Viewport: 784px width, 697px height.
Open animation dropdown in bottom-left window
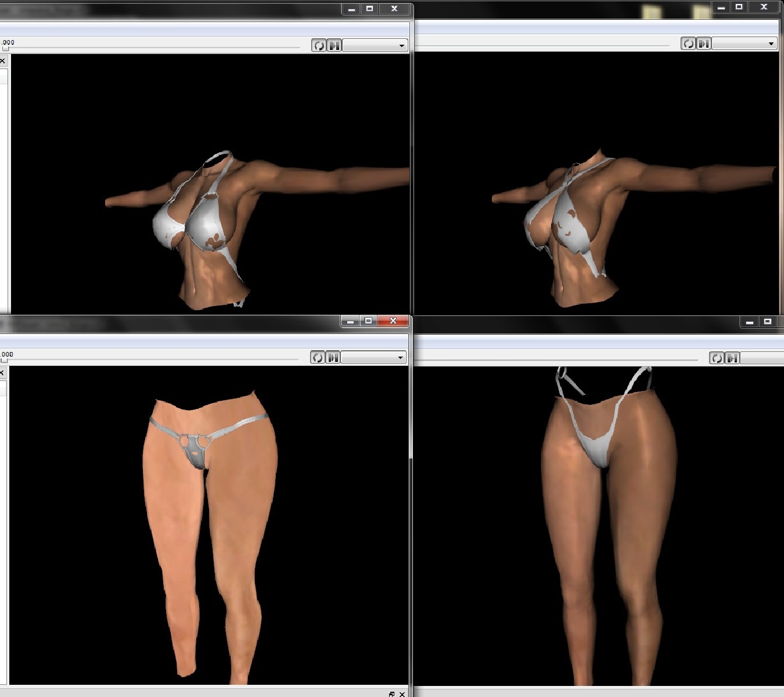(373, 357)
